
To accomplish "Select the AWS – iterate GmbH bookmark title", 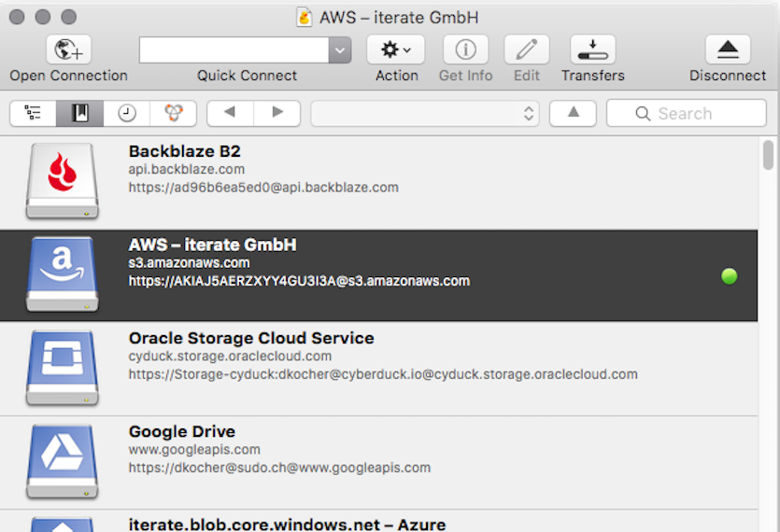I will tap(212, 245).
